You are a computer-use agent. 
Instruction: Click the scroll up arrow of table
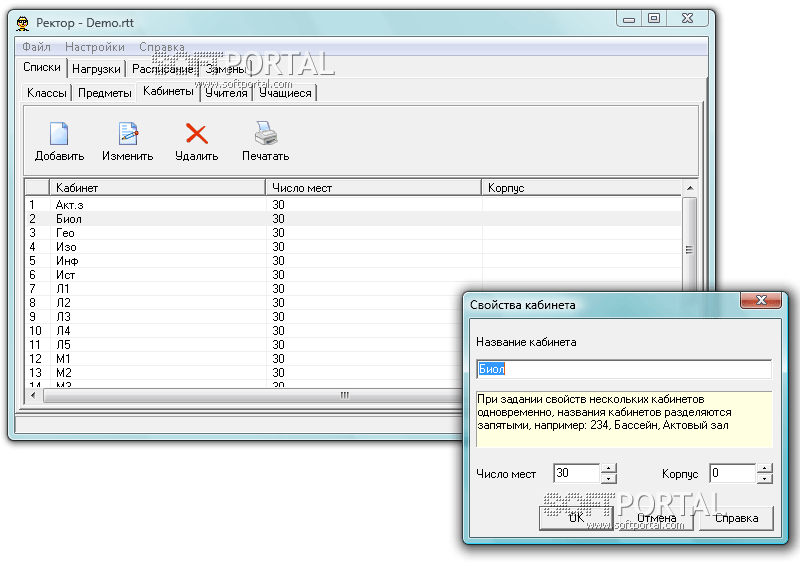(690, 188)
